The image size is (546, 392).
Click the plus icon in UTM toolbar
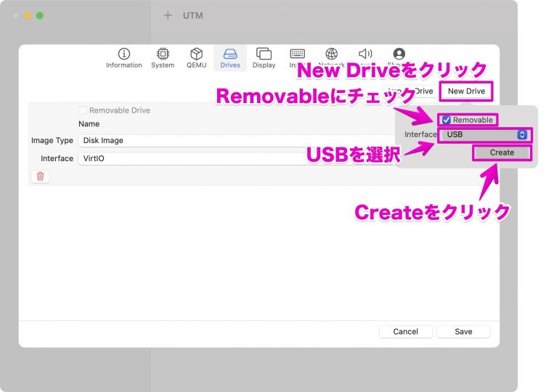pos(168,15)
